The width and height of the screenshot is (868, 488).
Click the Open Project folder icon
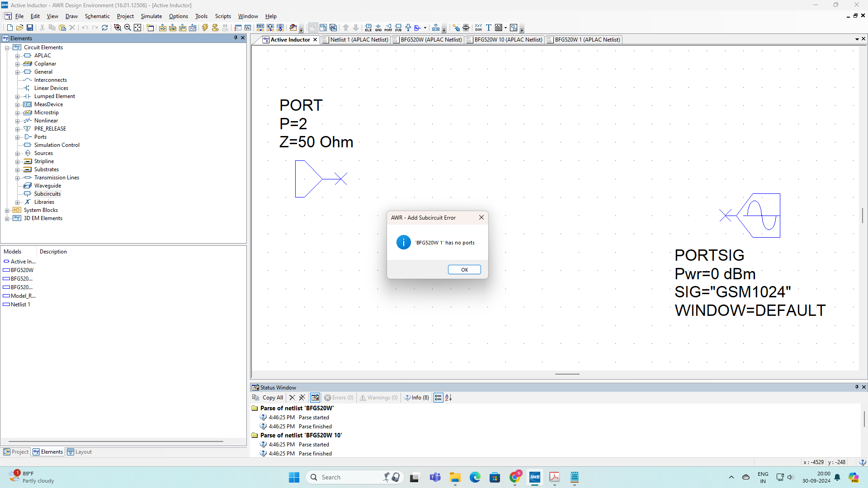coord(19,28)
